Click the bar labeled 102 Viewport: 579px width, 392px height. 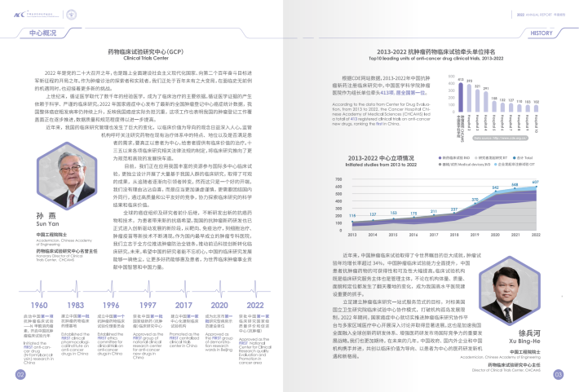pyautogui.click(x=536, y=108)
